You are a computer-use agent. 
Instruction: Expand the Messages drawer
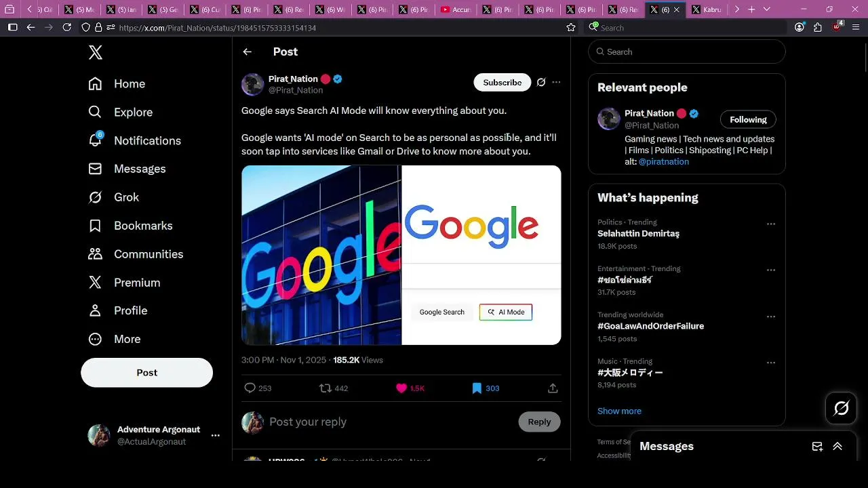pos(837,447)
